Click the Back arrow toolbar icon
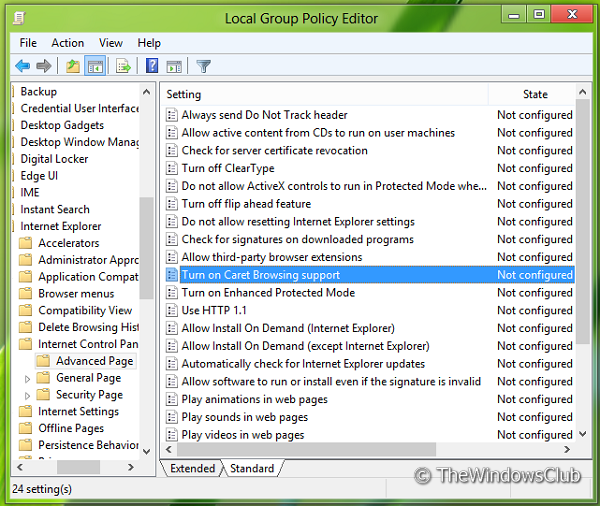The image size is (600, 506). (x=23, y=66)
